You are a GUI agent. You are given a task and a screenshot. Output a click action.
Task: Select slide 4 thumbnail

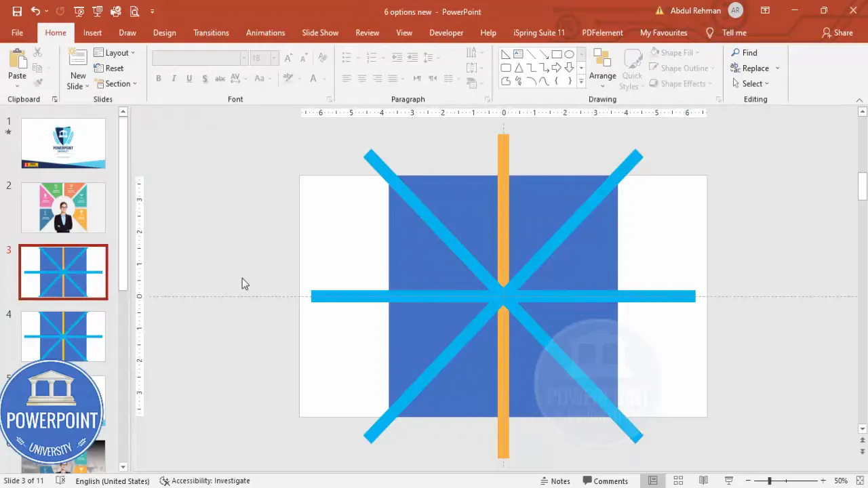(x=63, y=336)
